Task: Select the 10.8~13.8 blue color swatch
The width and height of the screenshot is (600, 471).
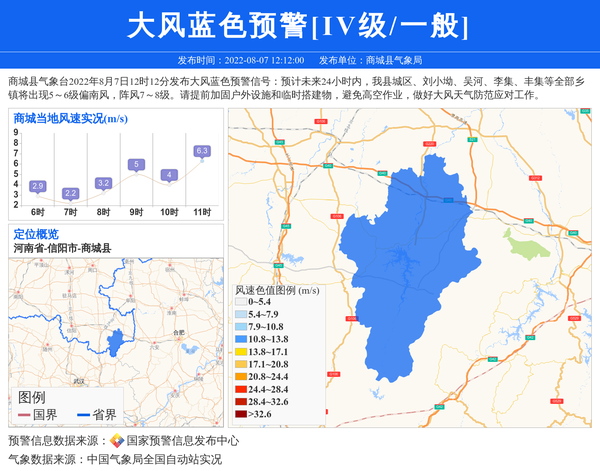Action: coord(240,340)
